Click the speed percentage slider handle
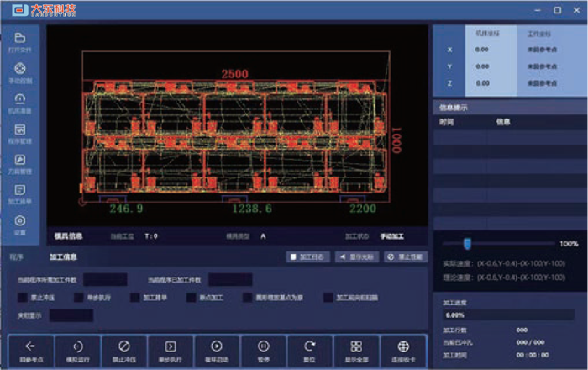Screen dimensions: 588x370 (467, 244)
